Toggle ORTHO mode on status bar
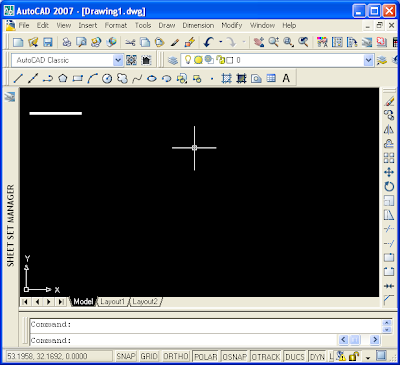 (176, 356)
